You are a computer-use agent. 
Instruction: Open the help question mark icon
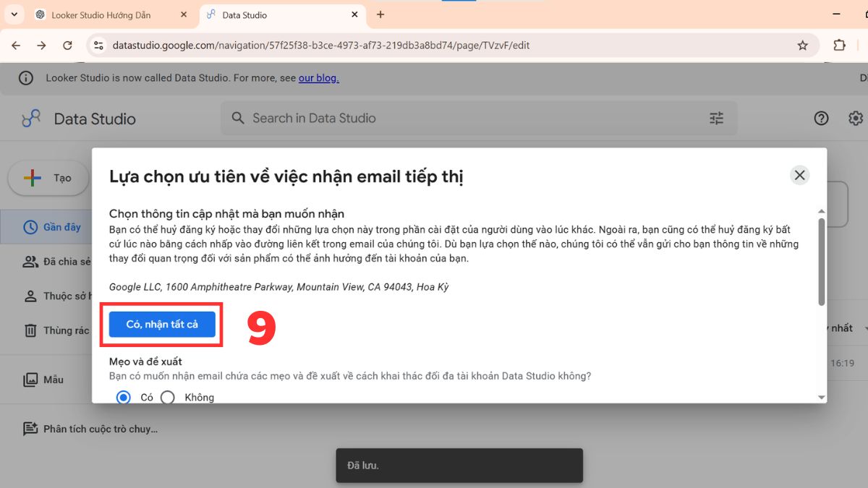821,118
